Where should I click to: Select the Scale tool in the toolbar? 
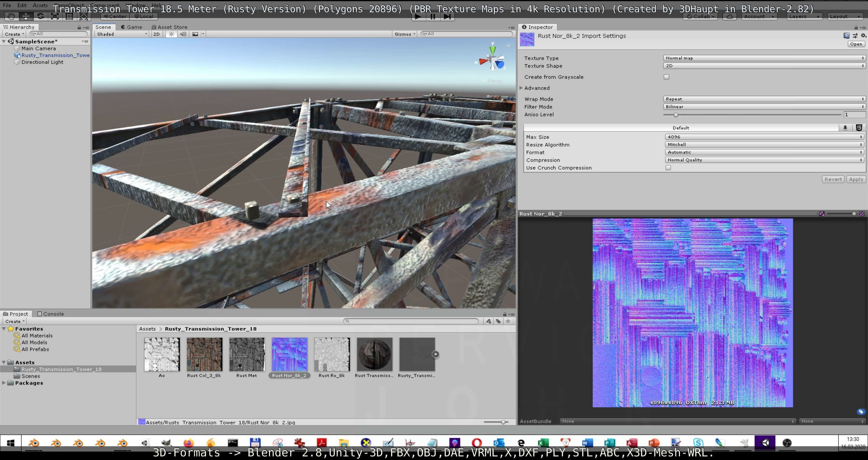coord(55,16)
